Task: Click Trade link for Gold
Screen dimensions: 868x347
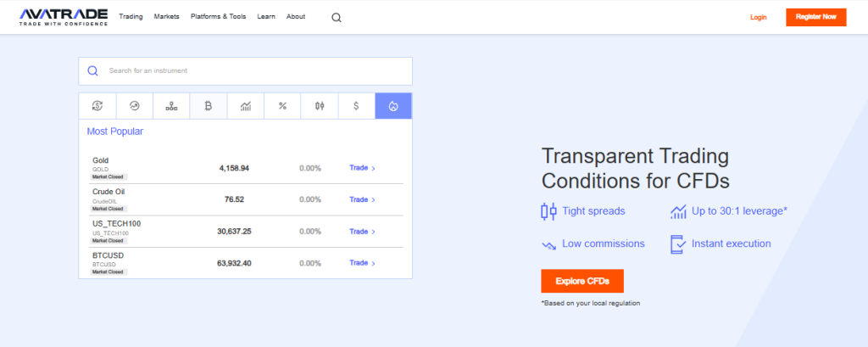Action: click(x=362, y=167)
